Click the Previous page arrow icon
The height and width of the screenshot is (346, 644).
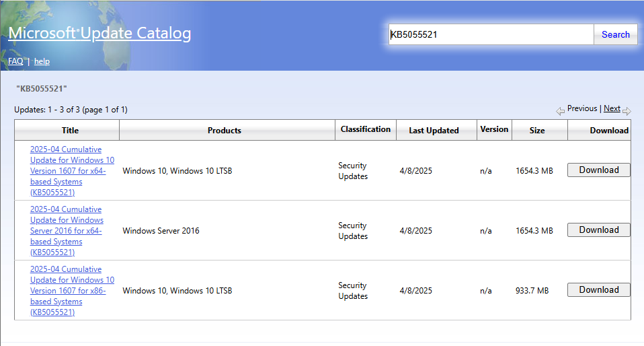[x=560, y=111]
